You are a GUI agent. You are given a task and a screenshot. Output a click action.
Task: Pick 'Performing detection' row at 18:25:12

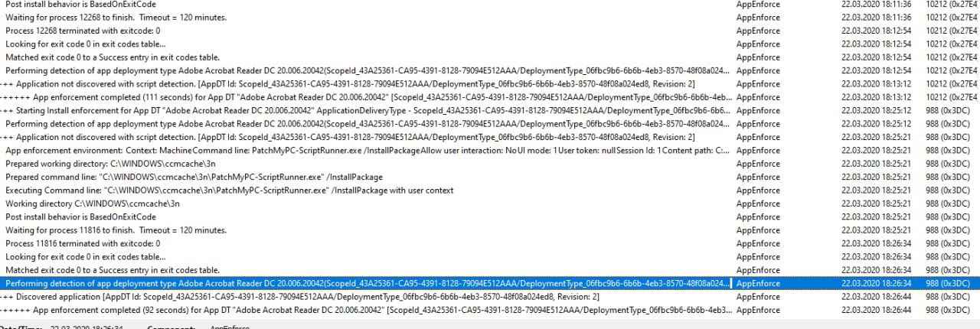pos(490,123)
